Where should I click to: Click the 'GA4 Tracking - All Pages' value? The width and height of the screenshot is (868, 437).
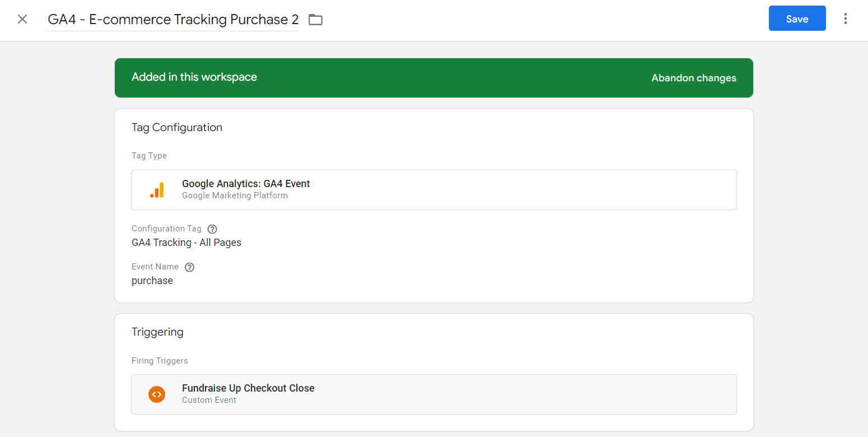(x=186, y=243)
